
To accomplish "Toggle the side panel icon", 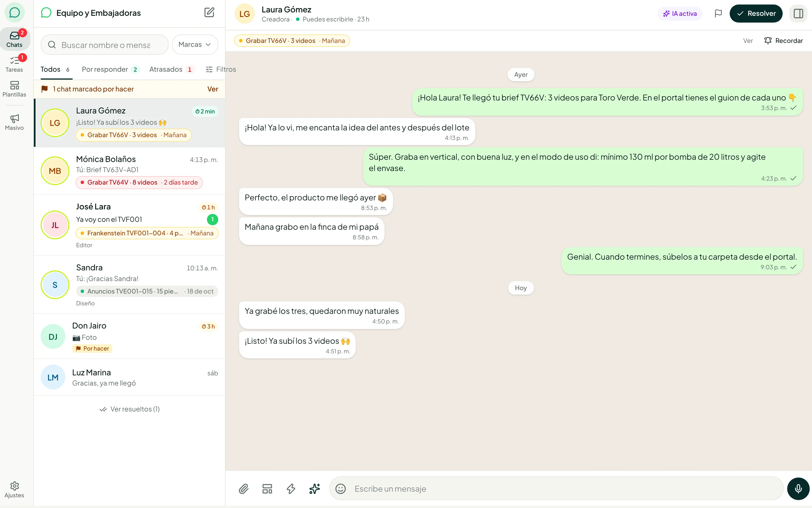I will (798, 14).
